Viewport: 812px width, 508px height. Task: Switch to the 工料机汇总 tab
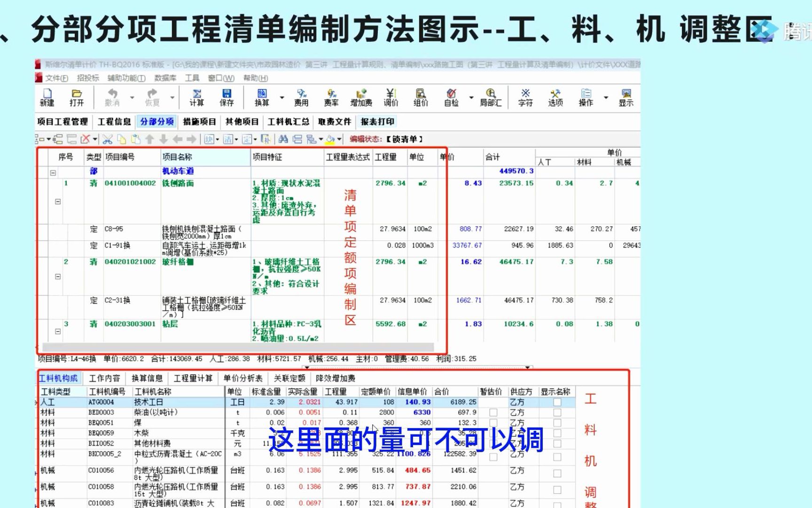coord(289,122)
